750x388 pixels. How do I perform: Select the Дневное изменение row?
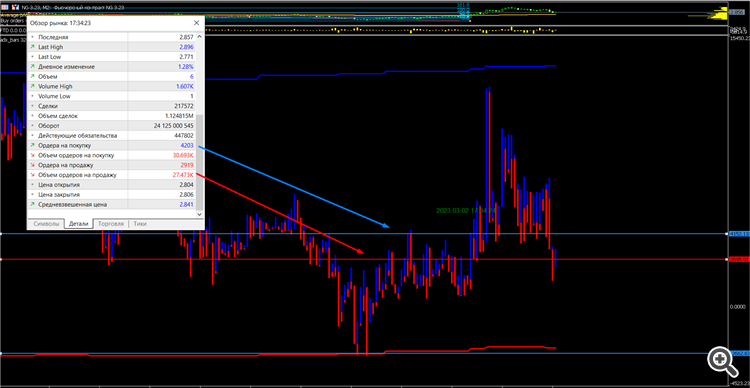coord(112,67)
